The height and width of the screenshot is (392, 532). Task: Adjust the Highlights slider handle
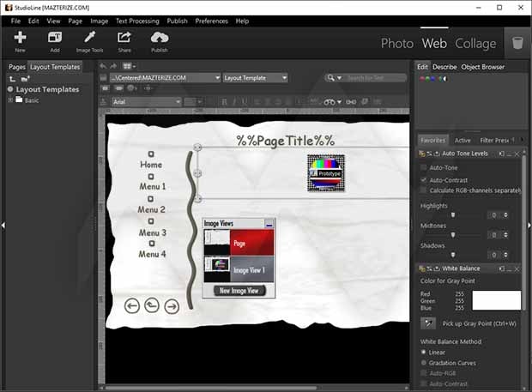click(452, 215)
